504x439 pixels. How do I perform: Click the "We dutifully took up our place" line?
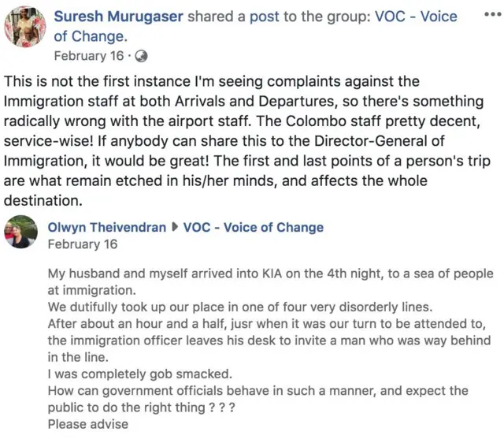[239, 305]
